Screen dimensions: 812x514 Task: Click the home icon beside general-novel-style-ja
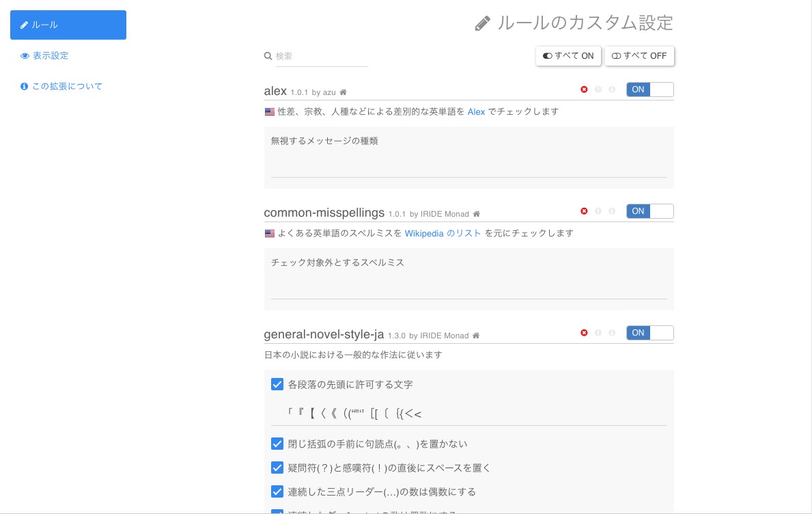(476, 335)
